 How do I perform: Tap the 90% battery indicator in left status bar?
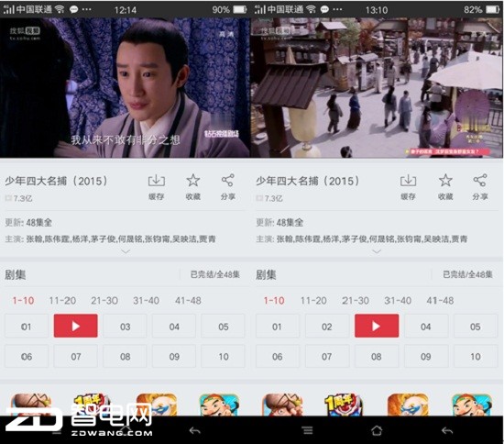tap(229, 10)
